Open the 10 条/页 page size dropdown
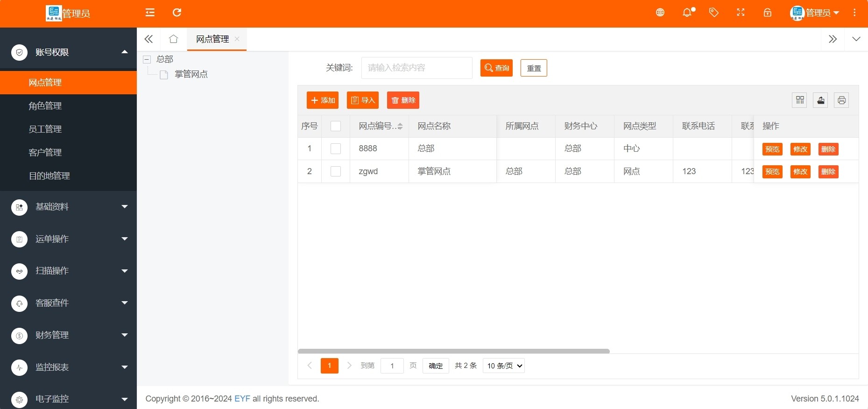Image resolution: width=868 pixels, height=409 pixels. point(504,366)
